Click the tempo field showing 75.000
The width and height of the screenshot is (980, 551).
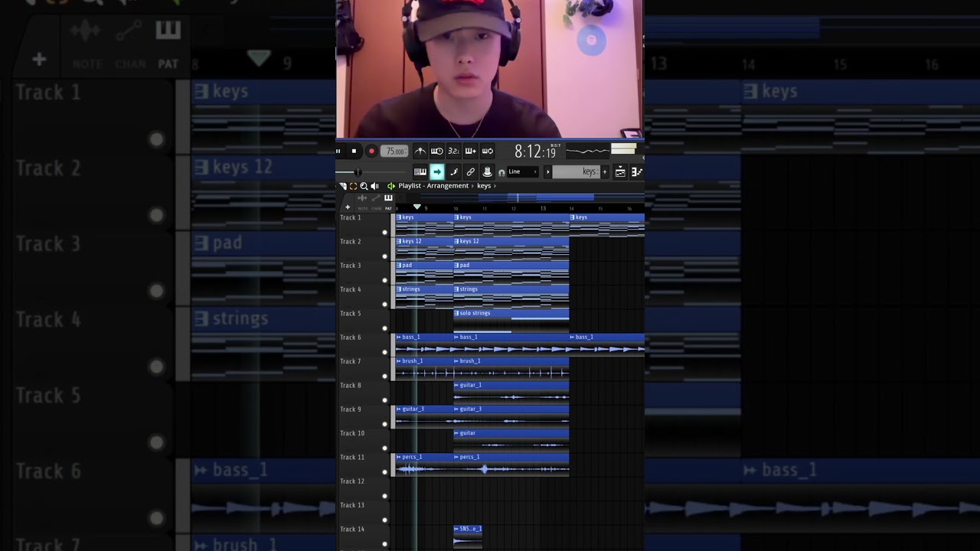pos(394,152)
